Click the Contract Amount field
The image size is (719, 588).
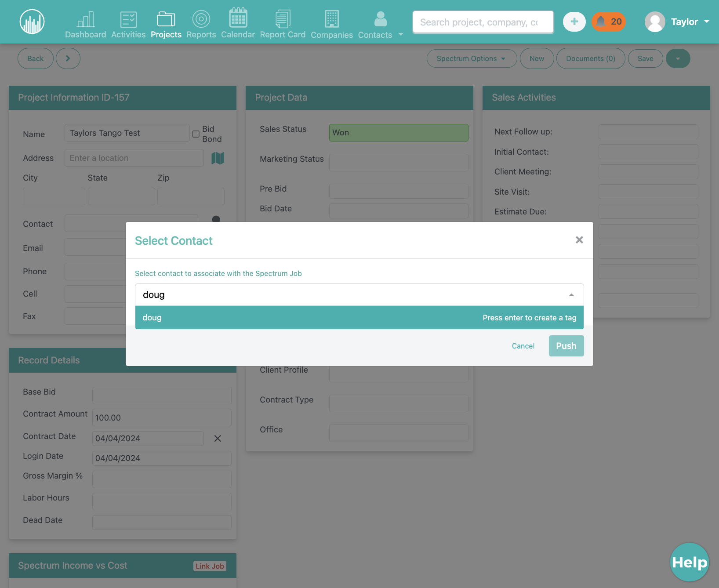click(162, 417)
